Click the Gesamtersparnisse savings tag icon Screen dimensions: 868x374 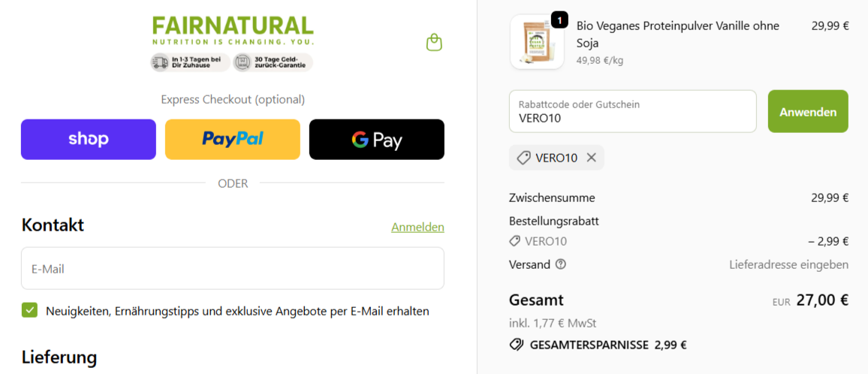tap(516, 345)
